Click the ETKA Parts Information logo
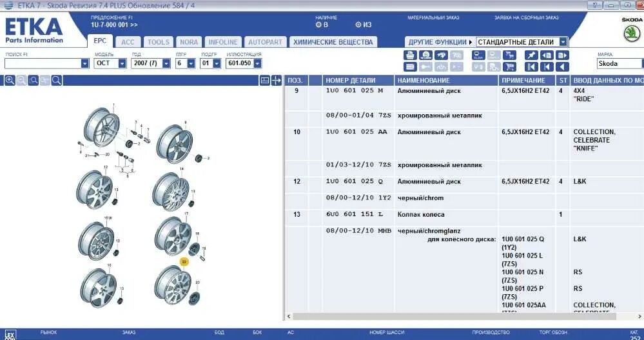The width and height of the screenshot is (644, 340). click(x=34, y=30)
